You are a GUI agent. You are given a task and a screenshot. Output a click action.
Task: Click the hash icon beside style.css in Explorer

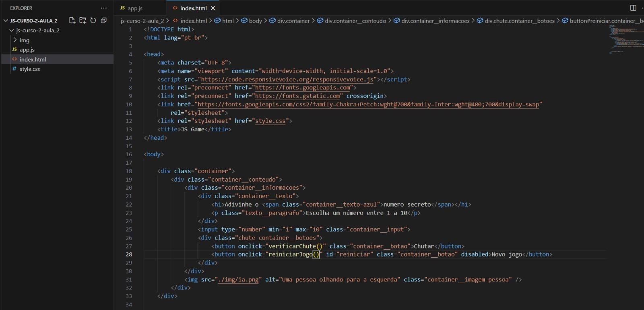(14, 69)
